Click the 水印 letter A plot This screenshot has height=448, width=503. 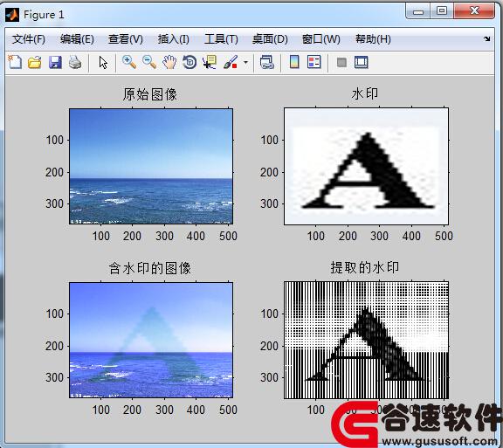pyautogui.click(x=366, y=166)
